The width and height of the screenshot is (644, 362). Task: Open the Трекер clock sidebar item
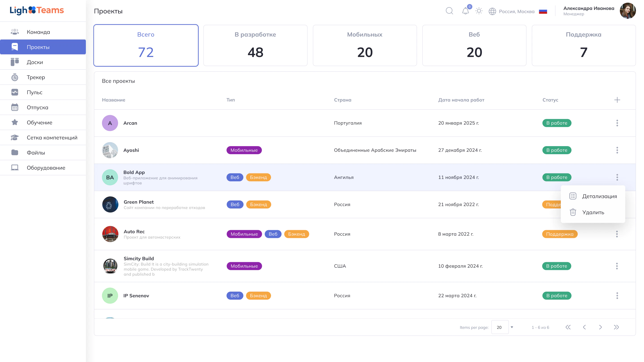click(x=36, y=77)
